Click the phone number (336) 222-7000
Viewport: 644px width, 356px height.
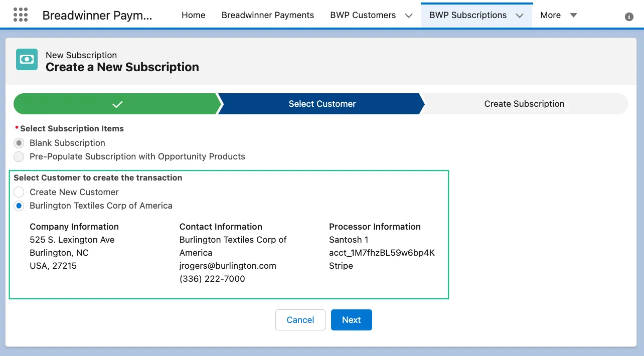pyautogui.click(x=212, y=279)
